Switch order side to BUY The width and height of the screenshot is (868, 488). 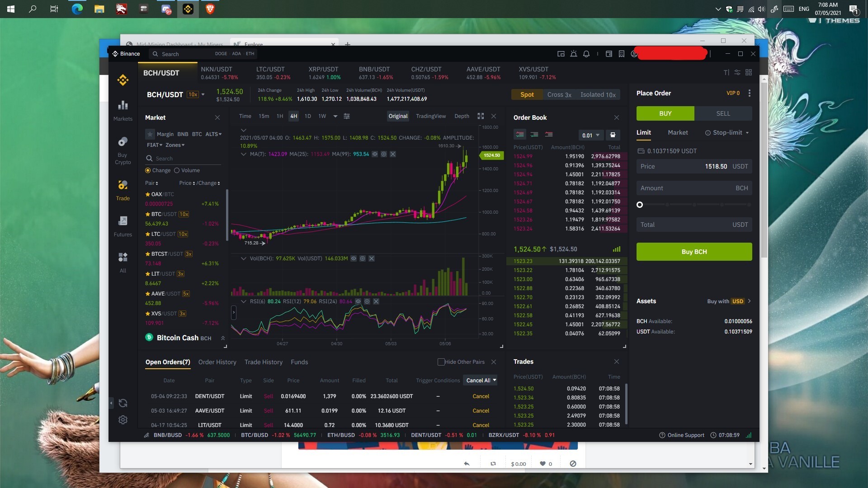click(x=665, y=113)
